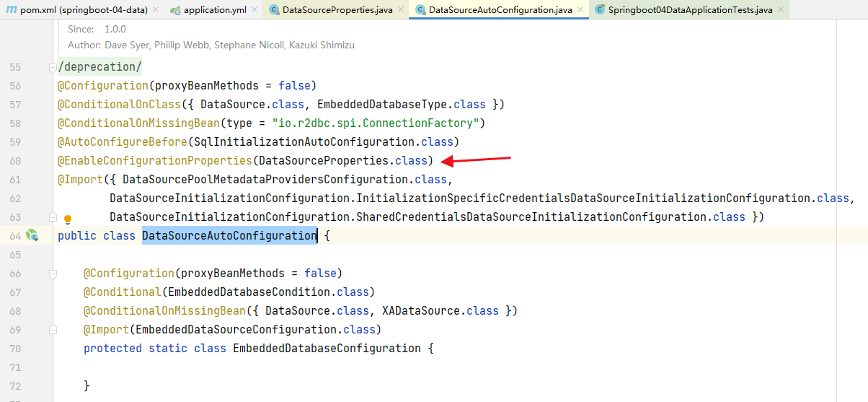
Task: Click the highlighted DataSourceAutoConfiguration class name
Action: 229,236
